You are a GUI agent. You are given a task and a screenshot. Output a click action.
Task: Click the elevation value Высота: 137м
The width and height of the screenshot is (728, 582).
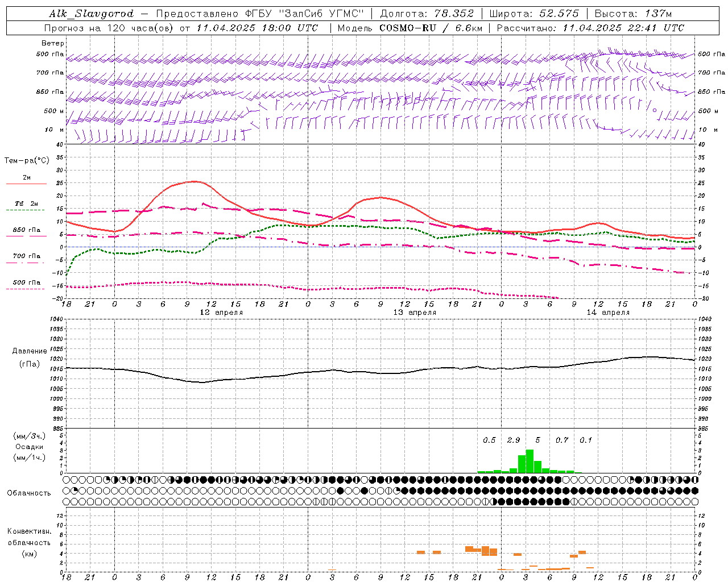[x=633, y=14]
